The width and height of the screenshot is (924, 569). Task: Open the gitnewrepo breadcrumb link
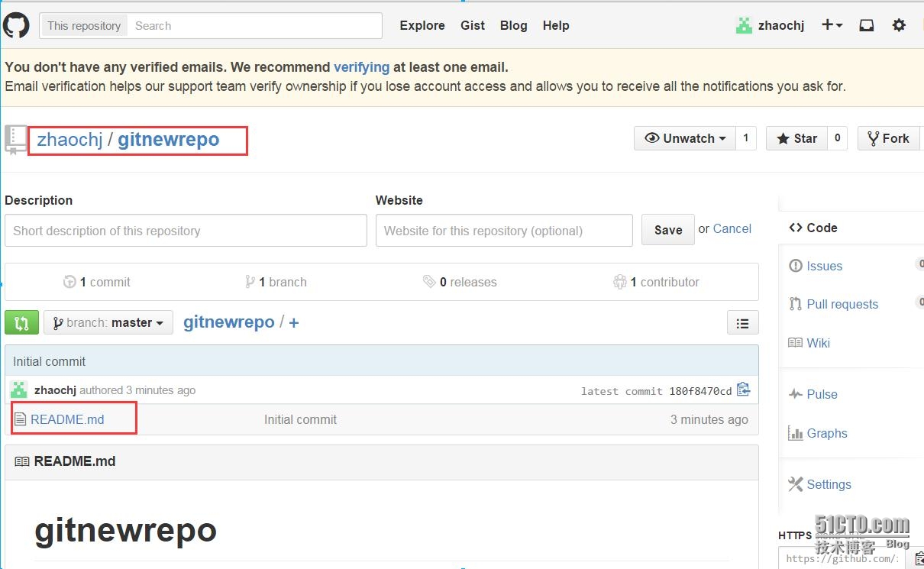[x=229, y=322]
